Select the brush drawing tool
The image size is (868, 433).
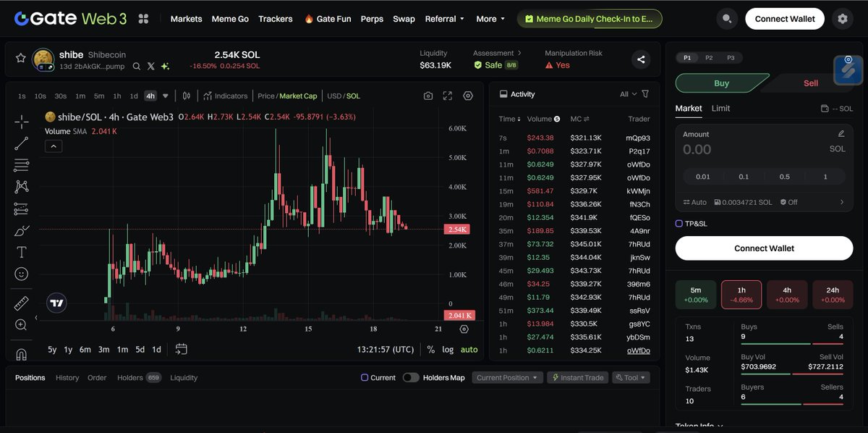tap(22, 230)
